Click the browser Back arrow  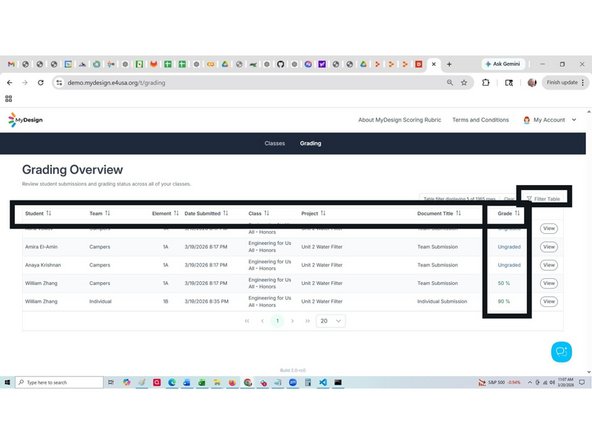click(x=9, y=83)
